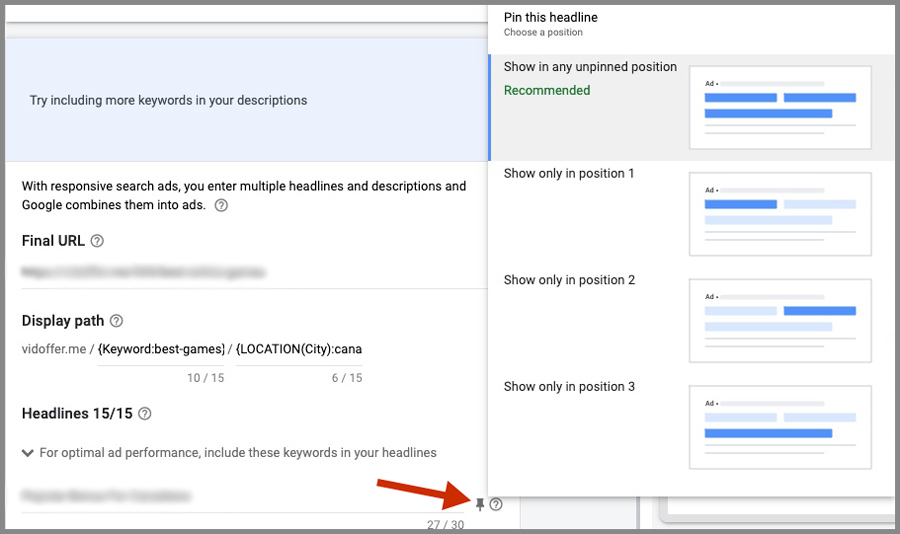Click the unpinned position ad preview thumbnail

tap(780, 107)
